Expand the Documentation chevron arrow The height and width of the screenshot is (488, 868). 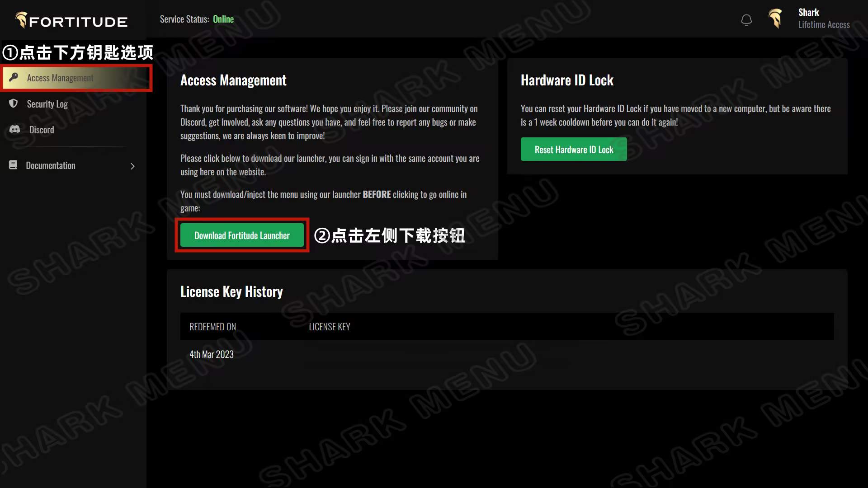click(x=132, y=166)
